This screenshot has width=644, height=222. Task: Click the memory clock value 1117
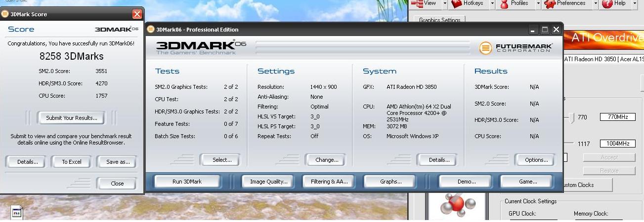coord(584,144)
